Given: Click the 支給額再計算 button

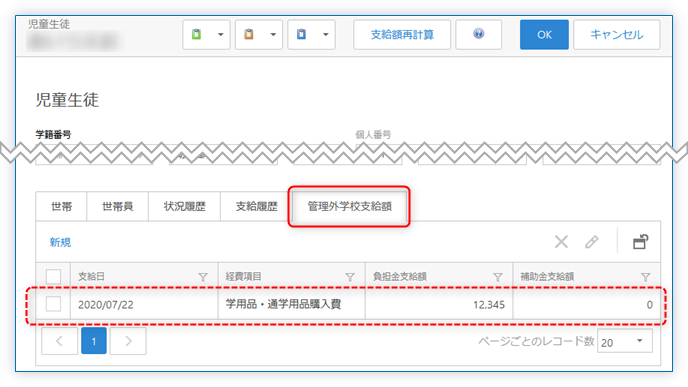Looking at the screenshot, I should [402, 34].
